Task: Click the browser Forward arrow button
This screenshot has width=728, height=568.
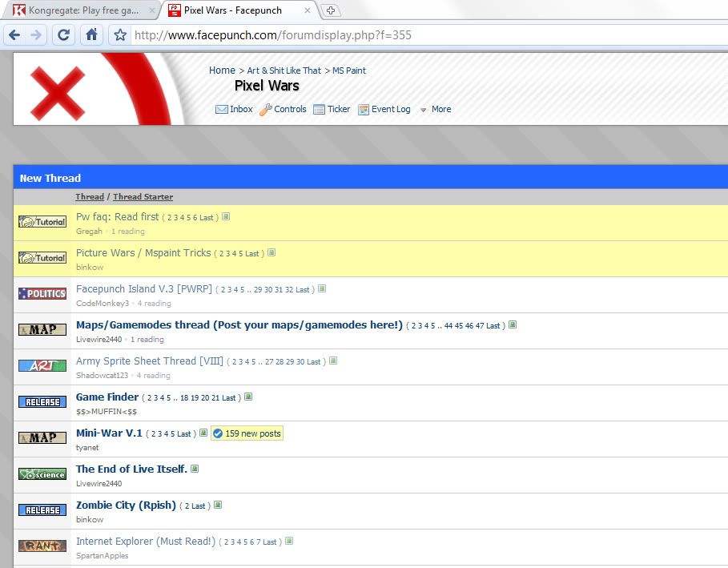Action: tap(36, 34)
